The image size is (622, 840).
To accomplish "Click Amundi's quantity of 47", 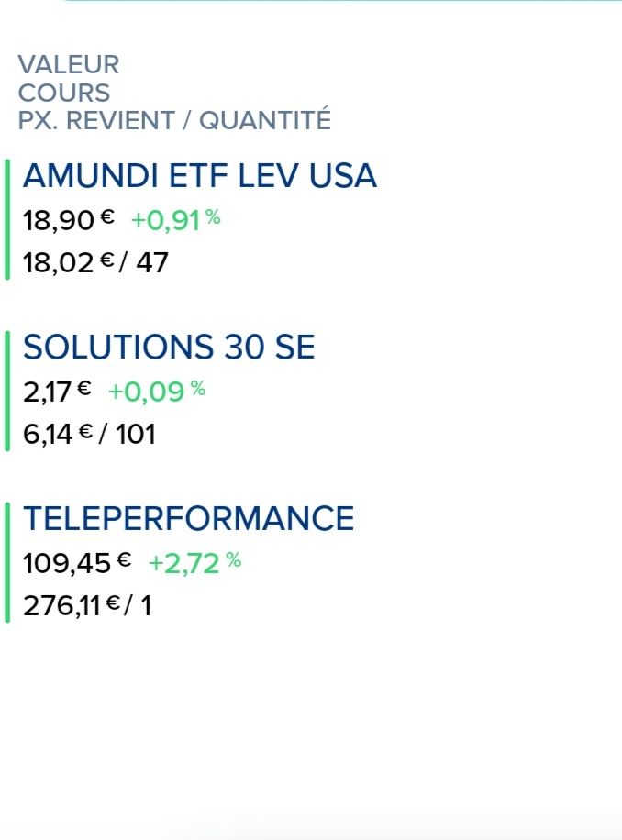I will click(152, 263).
